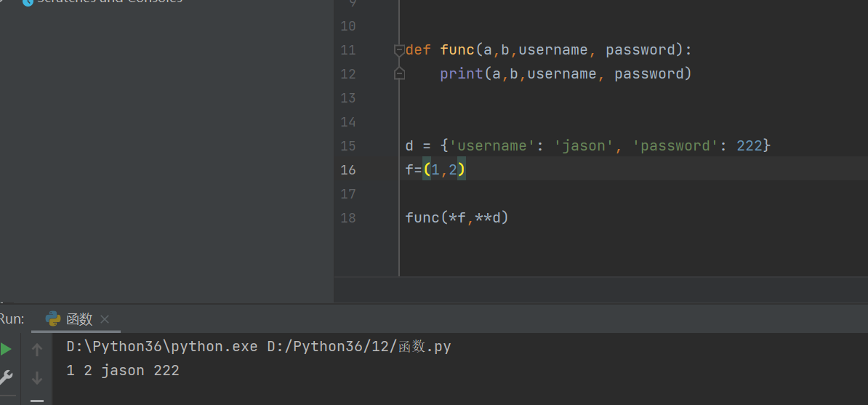Click line number 10 in the gutter
The width and height of the screenshot is (868, 405).
[x=348, y=27]
